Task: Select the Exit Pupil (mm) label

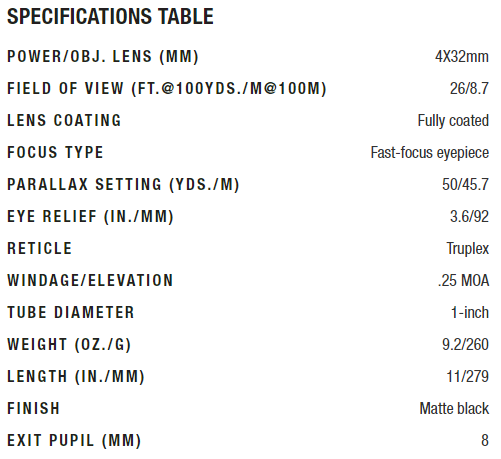Action: [74, 440]
